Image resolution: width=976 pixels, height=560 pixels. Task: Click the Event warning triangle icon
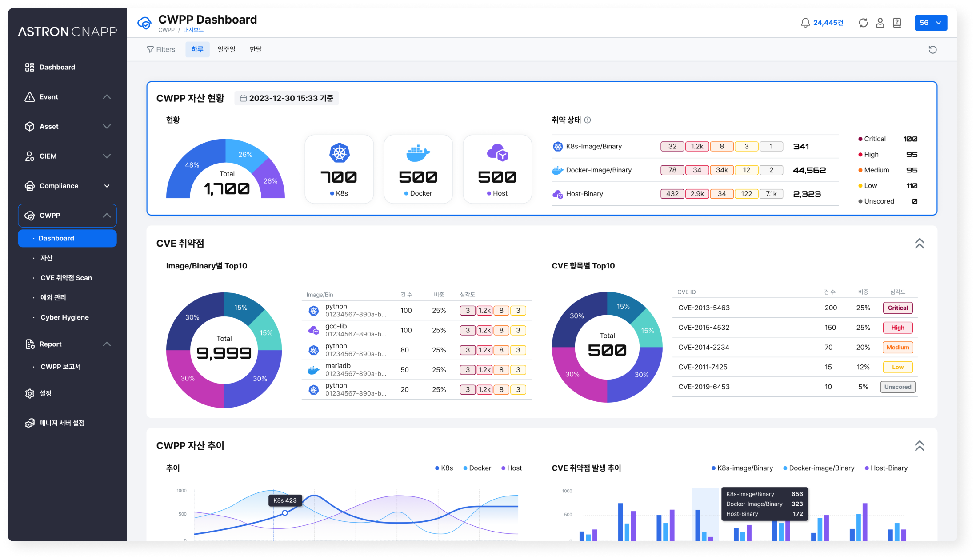30,97
